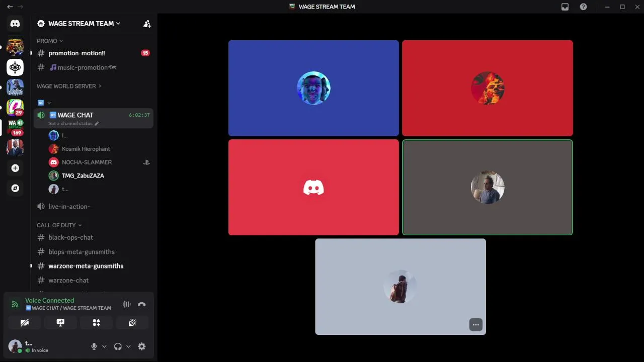Expand the WAGE WORLD SERVER category
644x362 pixels.
(69, 86)
